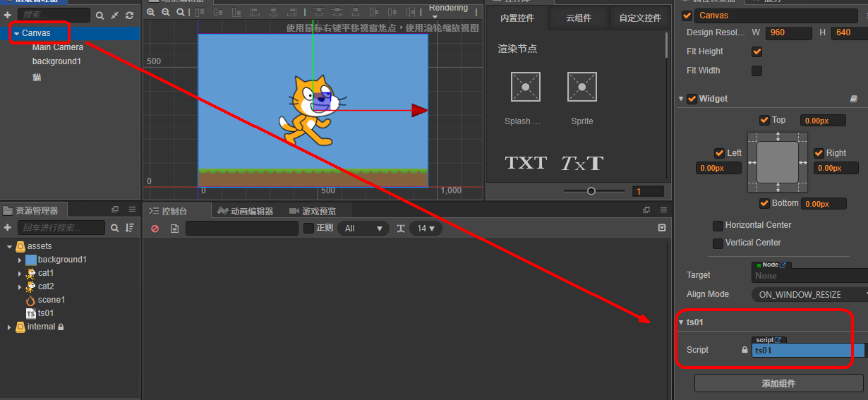Screen dimensions: 868x400
Task: Uncheck the Widget Bottom alignment checkbox
Action: (x=764, y=203)
